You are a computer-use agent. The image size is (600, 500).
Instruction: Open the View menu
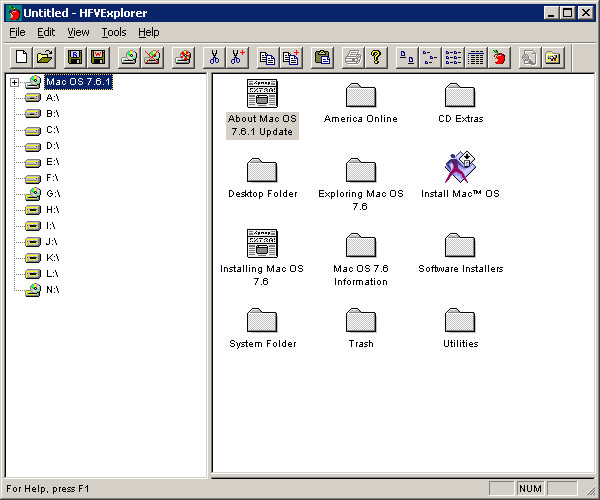coord(78,32)
